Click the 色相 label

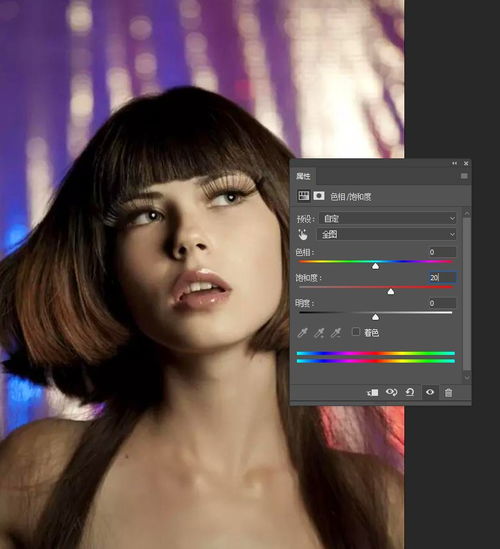coord(305,252)
